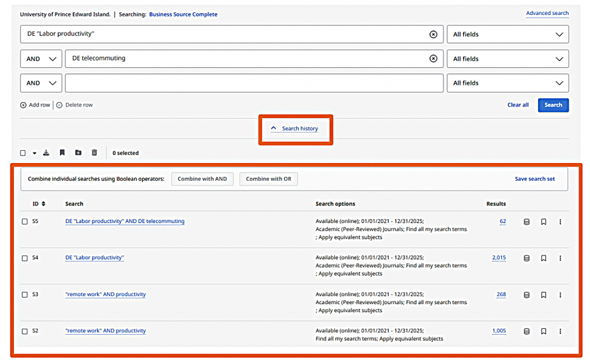Open more options menu for S3

(560, 295)
